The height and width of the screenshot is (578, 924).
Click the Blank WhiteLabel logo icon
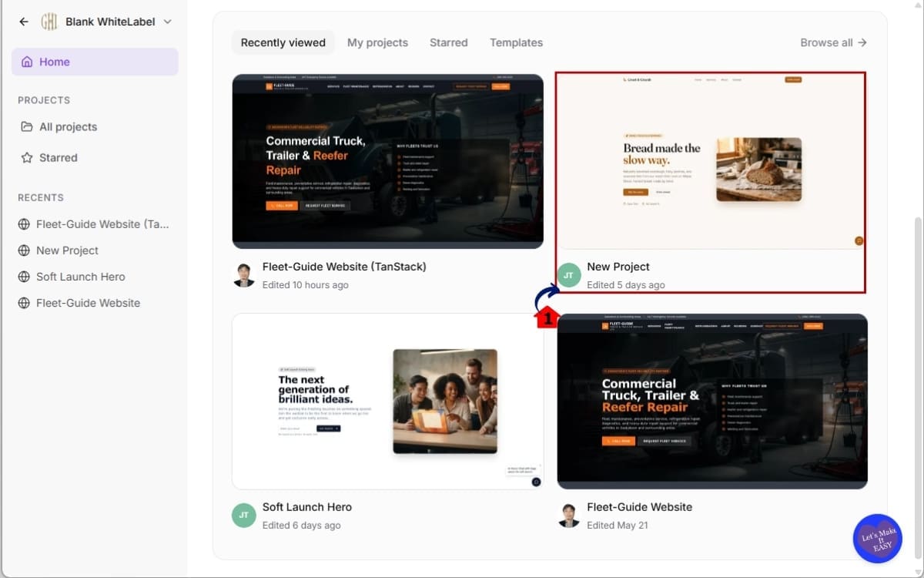(x=49, y=22)
